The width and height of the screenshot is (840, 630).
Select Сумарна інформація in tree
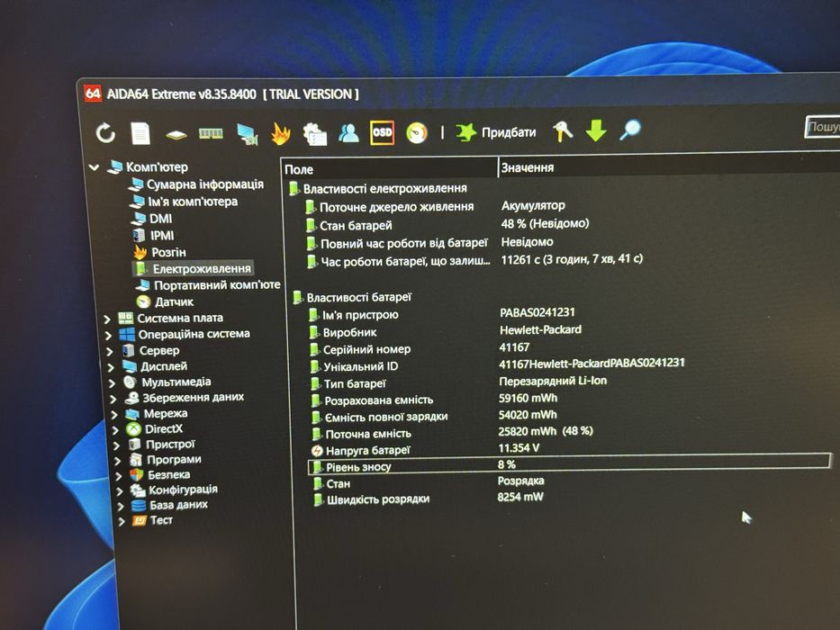tap(196, 184)
